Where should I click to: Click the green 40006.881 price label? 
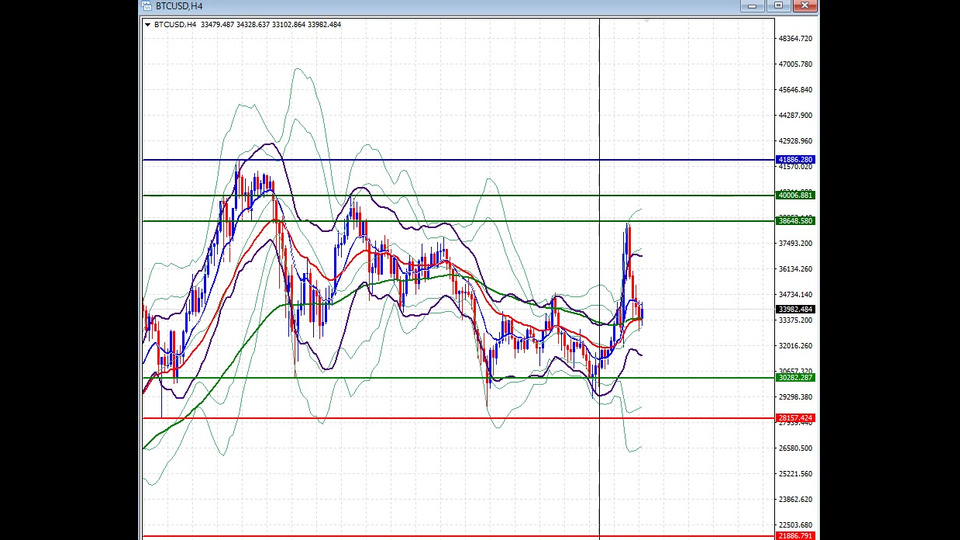(795, 195)
